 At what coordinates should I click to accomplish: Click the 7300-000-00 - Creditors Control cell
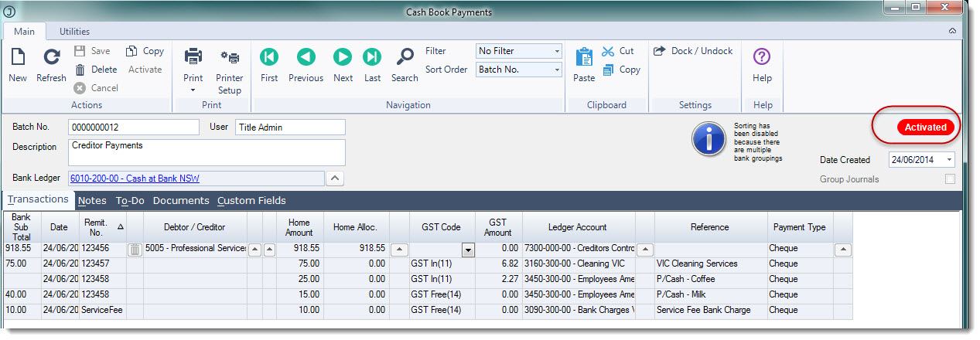pyautogui.click(x=579, y=249)
